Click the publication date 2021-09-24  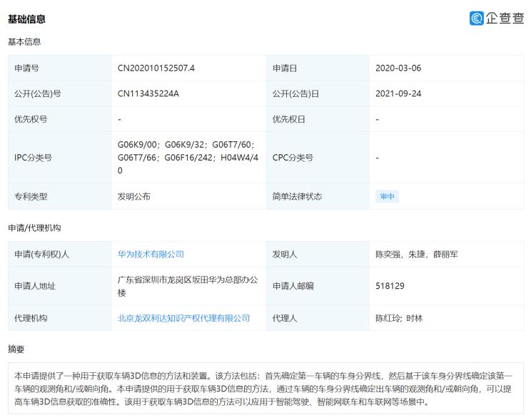click(x=398, y=94)
